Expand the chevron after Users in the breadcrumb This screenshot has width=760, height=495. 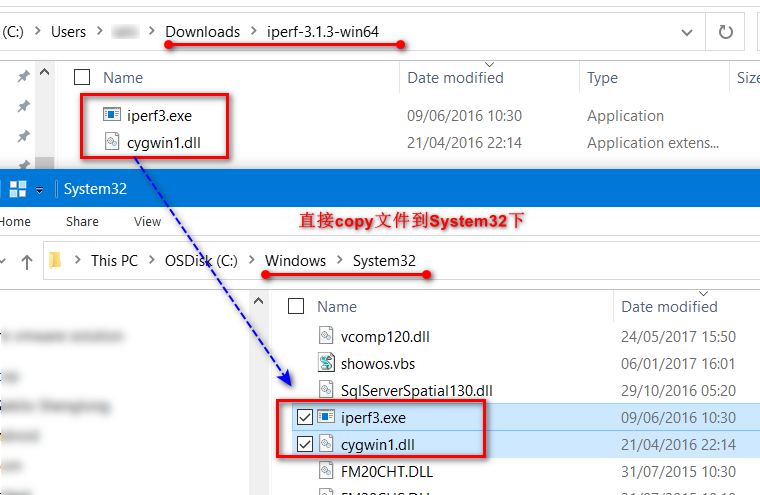pyautogui.click(x=99, y=31)
